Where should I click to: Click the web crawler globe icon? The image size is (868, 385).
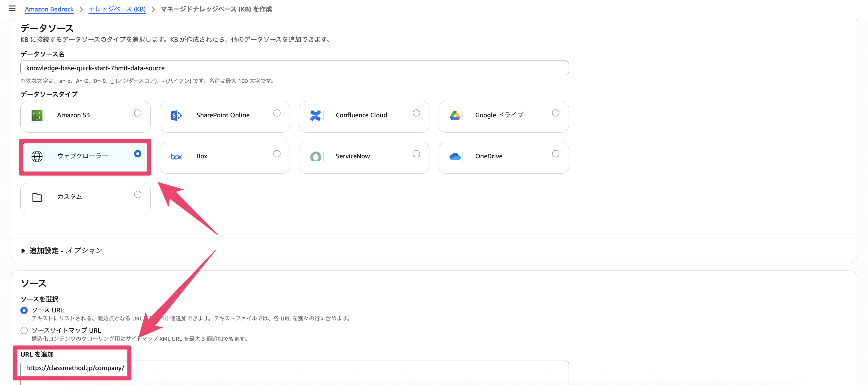[x=37, y=156]
